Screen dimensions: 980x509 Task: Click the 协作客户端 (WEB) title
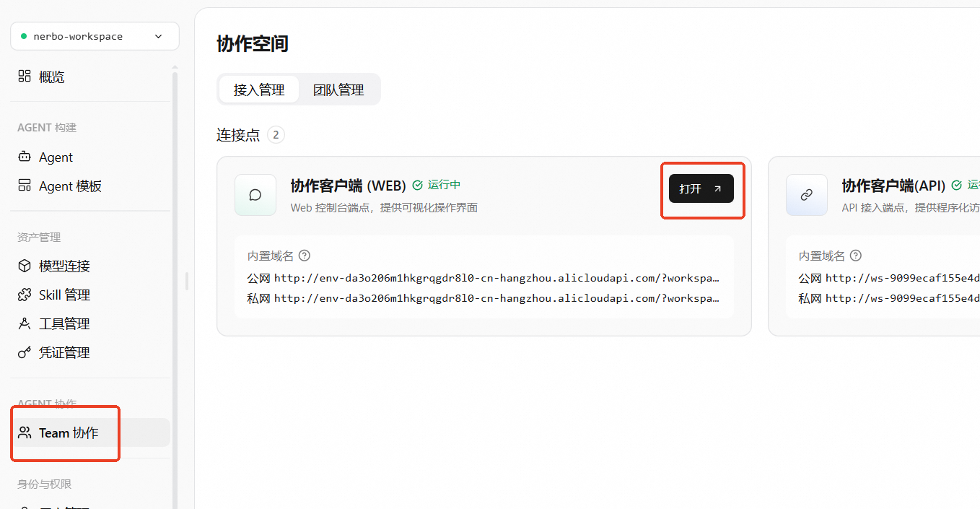[x=349, y=186]
